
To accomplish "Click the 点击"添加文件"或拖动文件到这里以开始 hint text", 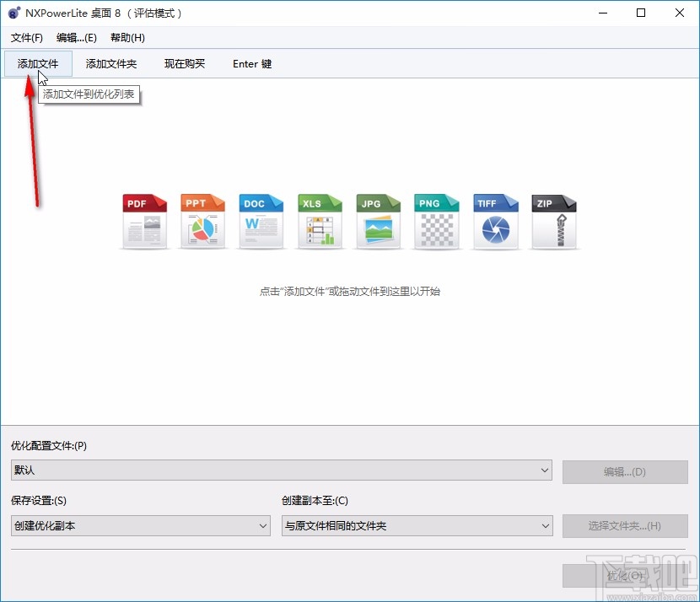I will point(350,292).
